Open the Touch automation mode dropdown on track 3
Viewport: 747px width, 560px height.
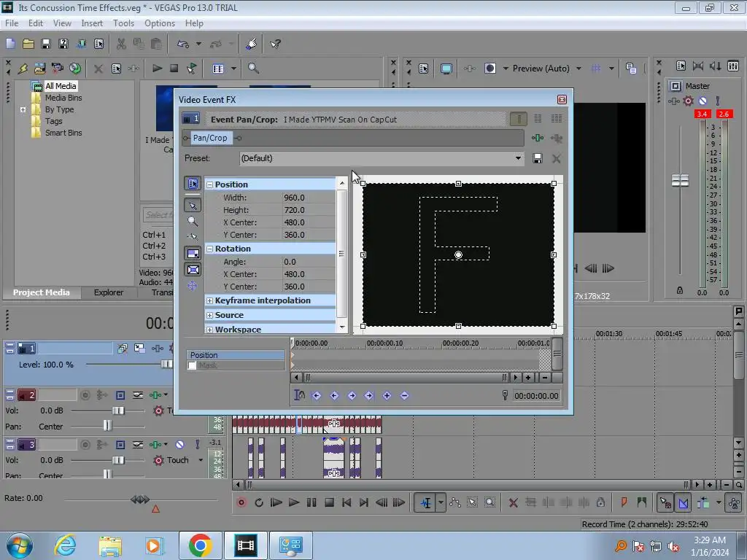pyautogui.click(x=201, y=460)
